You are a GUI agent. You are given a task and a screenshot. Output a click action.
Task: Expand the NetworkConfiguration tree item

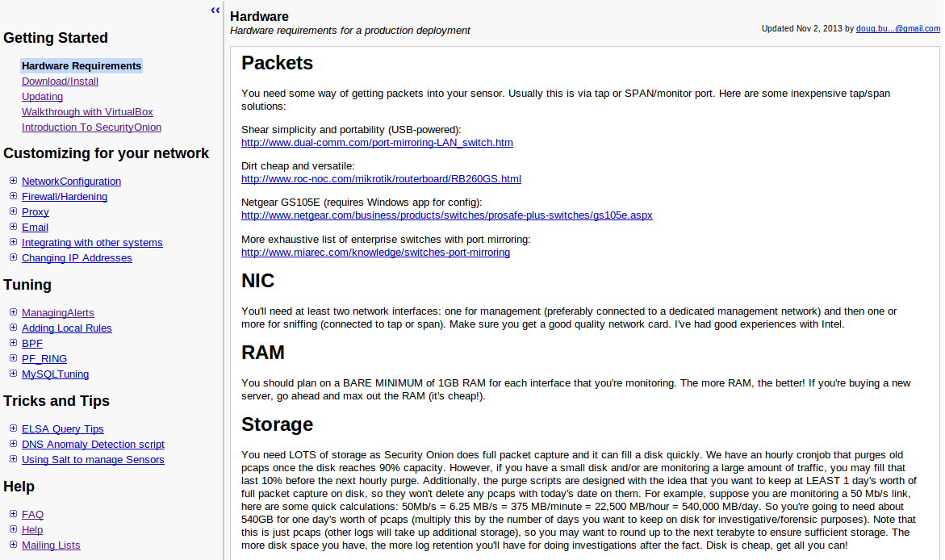click(x=13, y=181)
